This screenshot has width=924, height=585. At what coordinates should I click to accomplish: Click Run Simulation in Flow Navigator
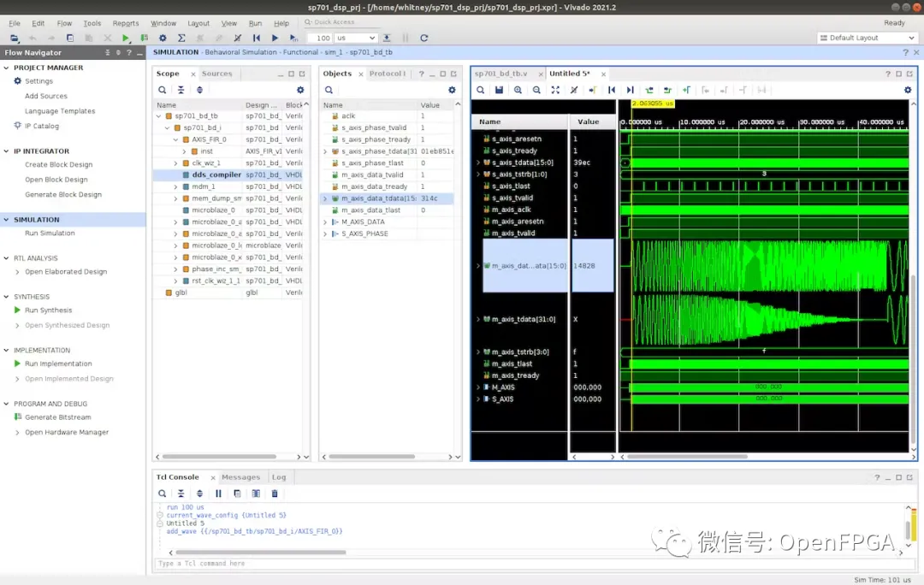[x=50, y=233]
